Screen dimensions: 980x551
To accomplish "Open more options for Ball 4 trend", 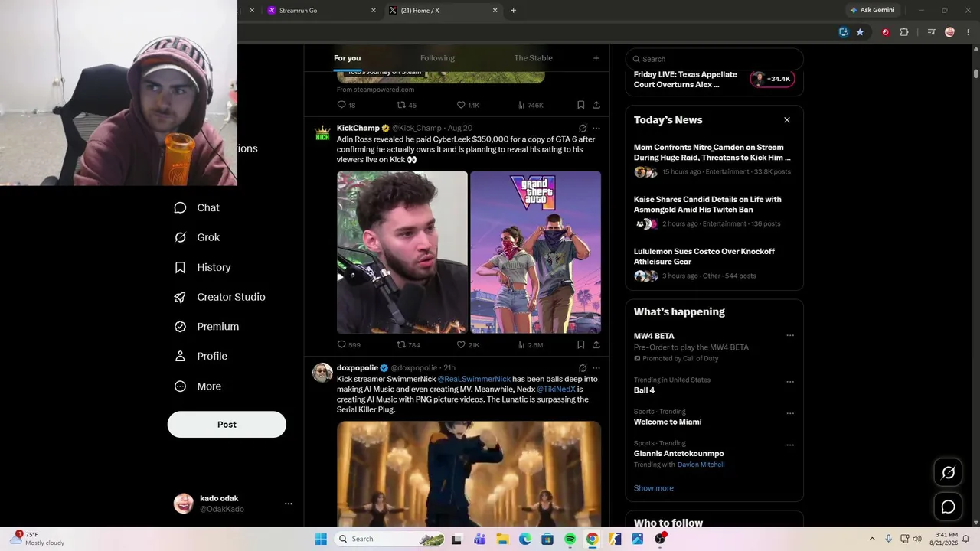I will [x=790, y=381].
